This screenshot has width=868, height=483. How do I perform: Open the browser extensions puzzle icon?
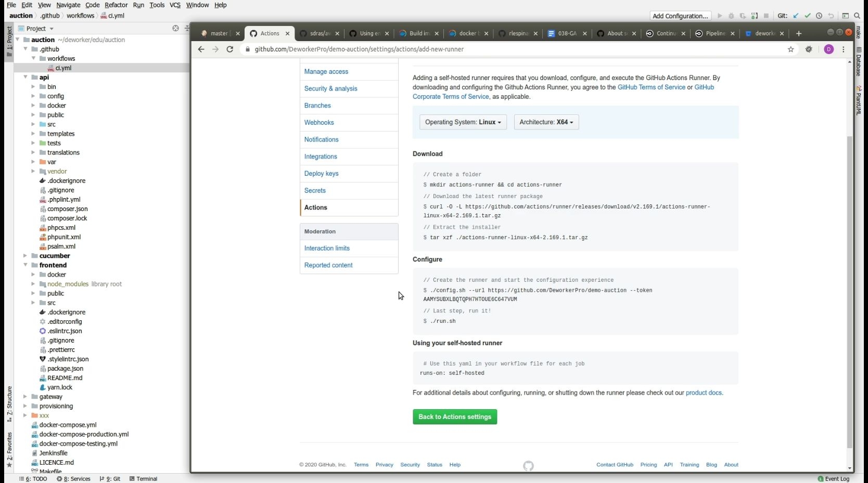point(809,49)
